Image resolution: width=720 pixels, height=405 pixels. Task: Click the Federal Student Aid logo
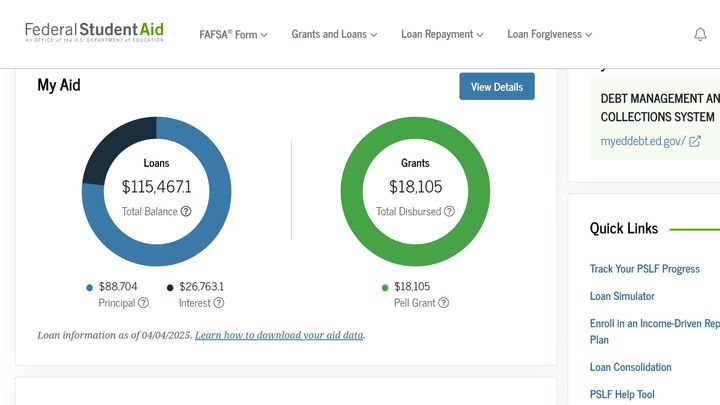tap(95, 32)
